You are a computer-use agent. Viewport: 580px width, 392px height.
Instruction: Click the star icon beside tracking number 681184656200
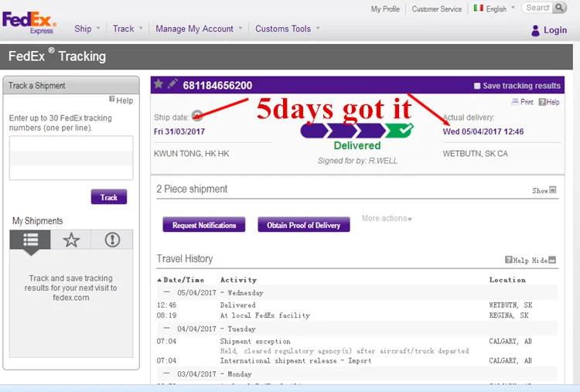(159, 84)
